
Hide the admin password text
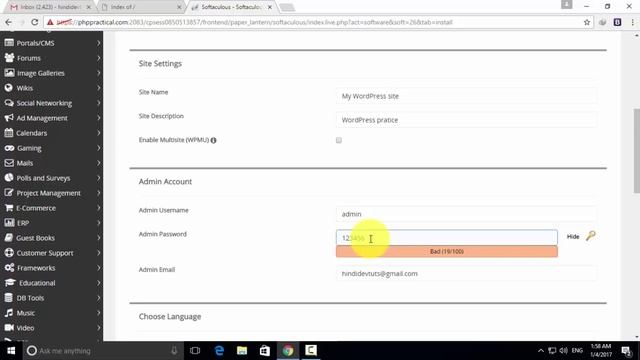point(573,237)
